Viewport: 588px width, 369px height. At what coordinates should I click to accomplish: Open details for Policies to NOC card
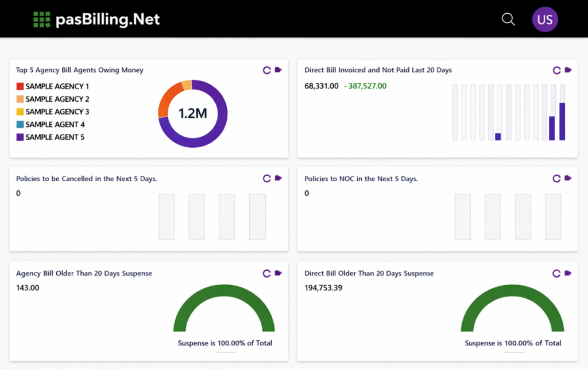(568, 178)
